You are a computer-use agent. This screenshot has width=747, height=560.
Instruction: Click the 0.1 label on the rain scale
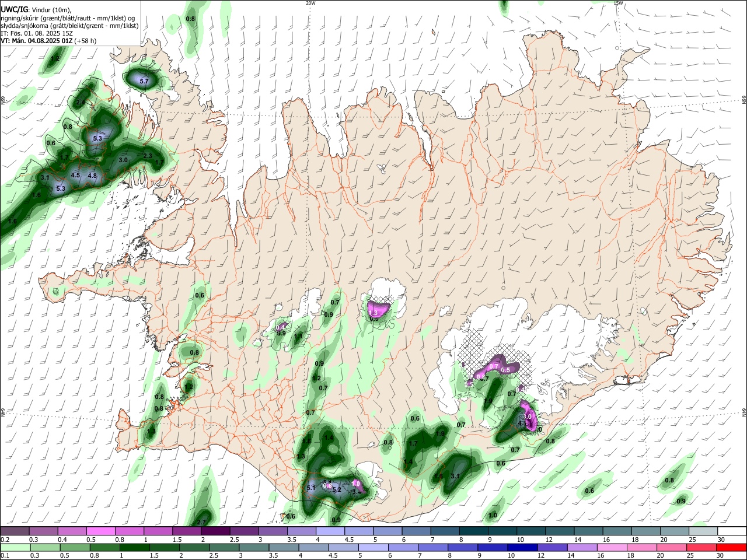(x=5, y=556)
